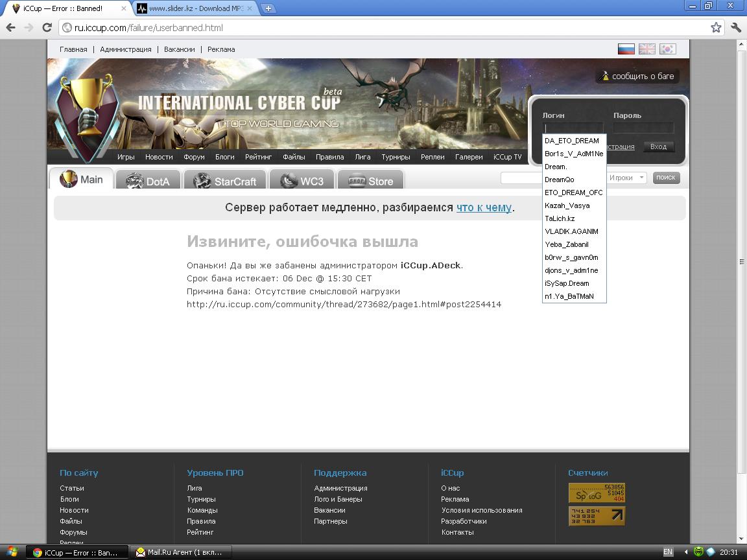
Task: Open the Новости menu item
Action: pos(159,157)
